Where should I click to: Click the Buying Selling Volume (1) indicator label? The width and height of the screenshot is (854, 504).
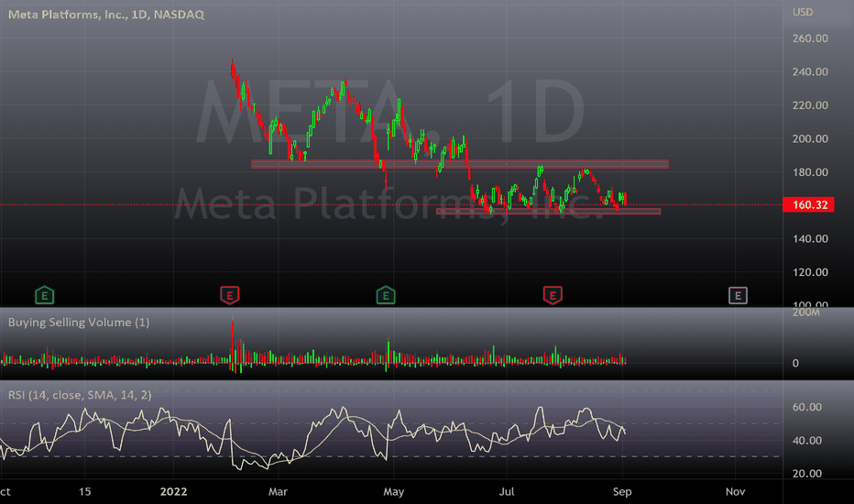click(79, 322)
